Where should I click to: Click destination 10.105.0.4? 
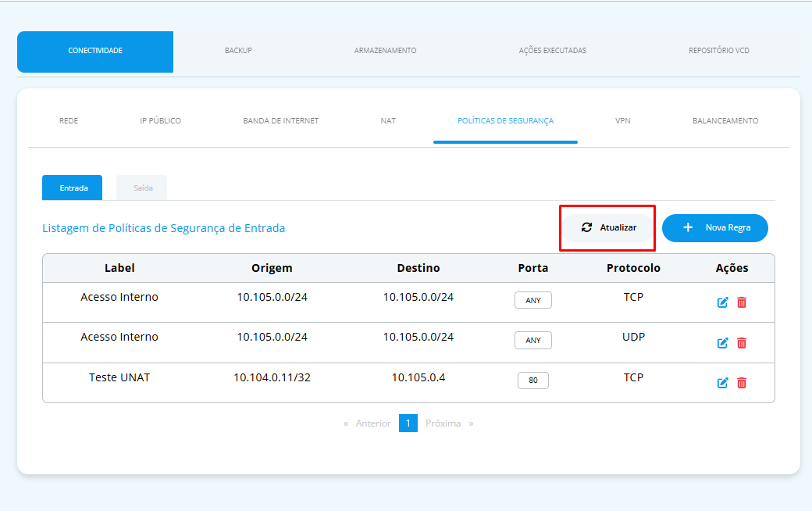(x=418, y=377)
